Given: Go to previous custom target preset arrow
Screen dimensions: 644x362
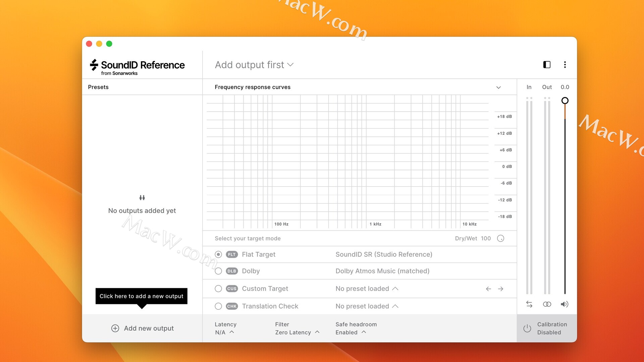Looking at the screenshot, I should pyautogui.click(x=488, y=289).
